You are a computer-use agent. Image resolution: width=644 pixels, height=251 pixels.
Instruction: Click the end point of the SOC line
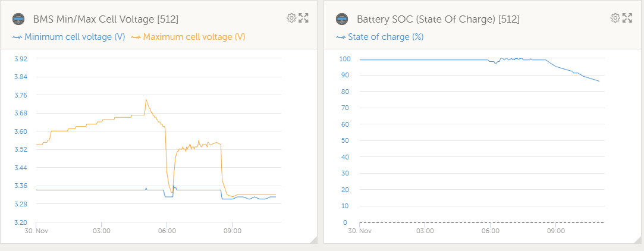pyautogui.click(x=599, y=81)
